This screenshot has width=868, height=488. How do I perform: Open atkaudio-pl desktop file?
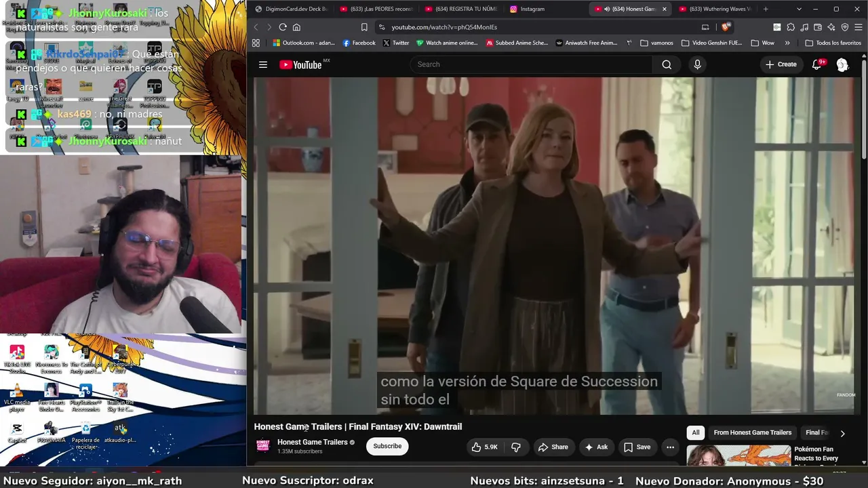point(120,432)
